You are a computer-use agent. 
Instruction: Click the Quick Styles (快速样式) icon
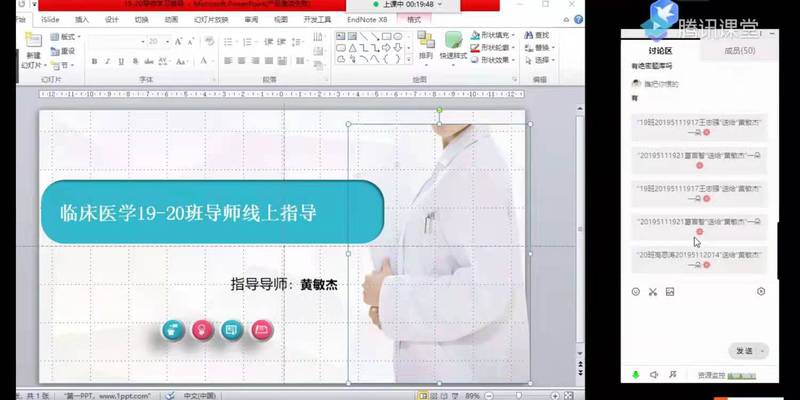[x=455, y=43]
